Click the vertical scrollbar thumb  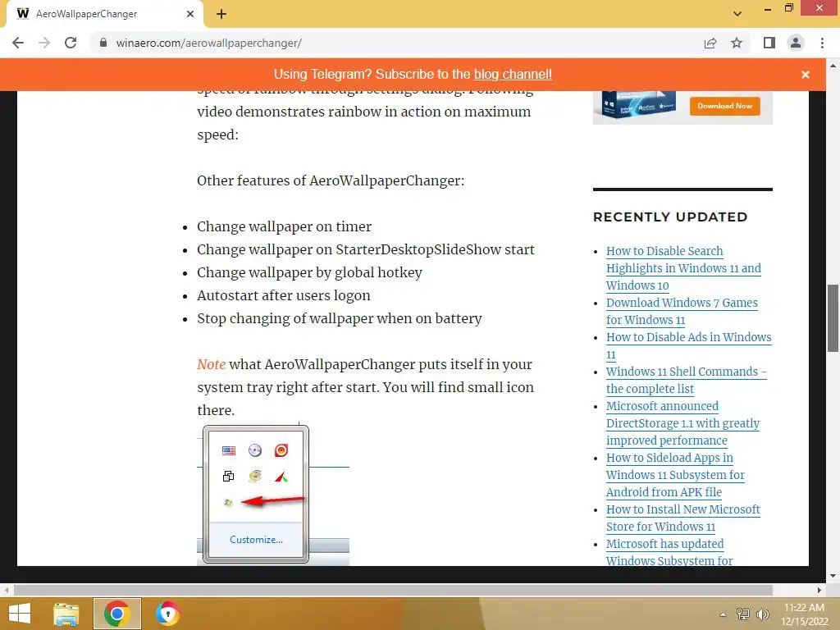833,318
